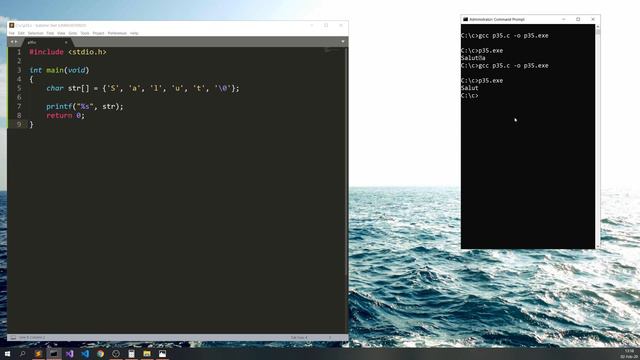This screenshot has width=640, height=360.
Task: Launch Visual Studio from the taskbar
Action: pos(69,354)
